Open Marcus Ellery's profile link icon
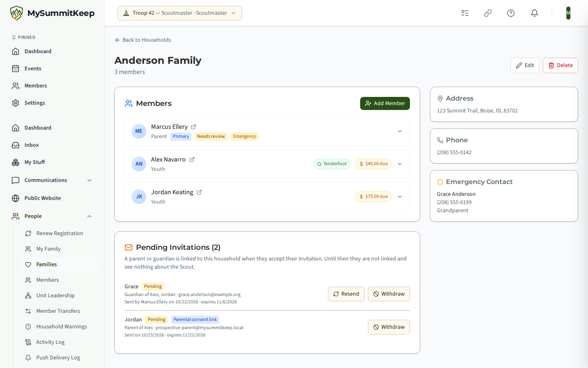The height and width of the screenshot is (368, 588). click(x=194, y=127)
